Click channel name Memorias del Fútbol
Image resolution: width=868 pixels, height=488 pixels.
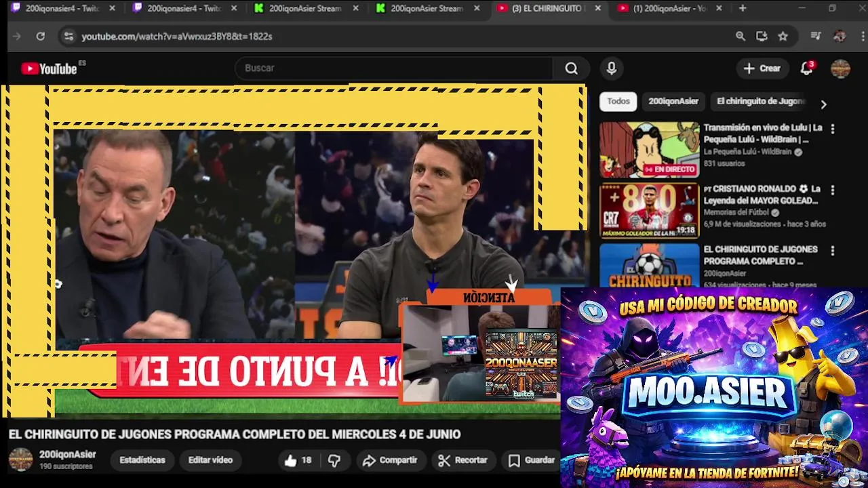point(736,213)
